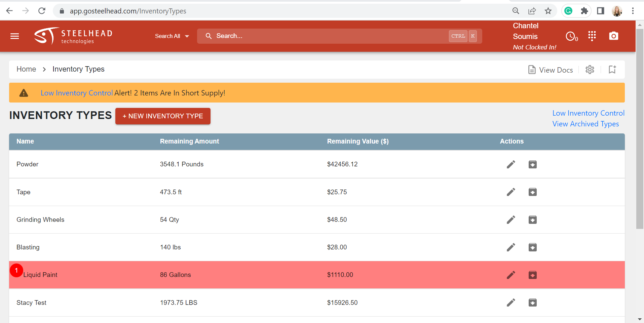Click the camera icon in header

click(x=614, y=36)
